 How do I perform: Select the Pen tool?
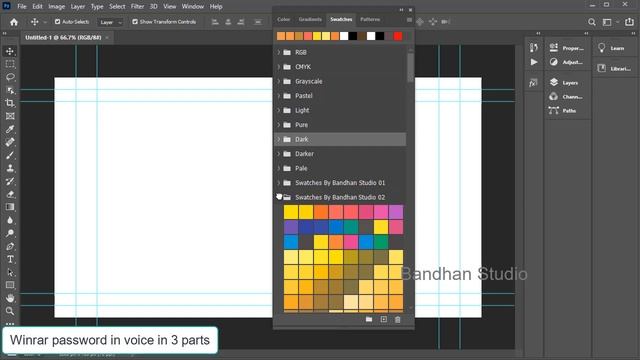tap(10, 246)
